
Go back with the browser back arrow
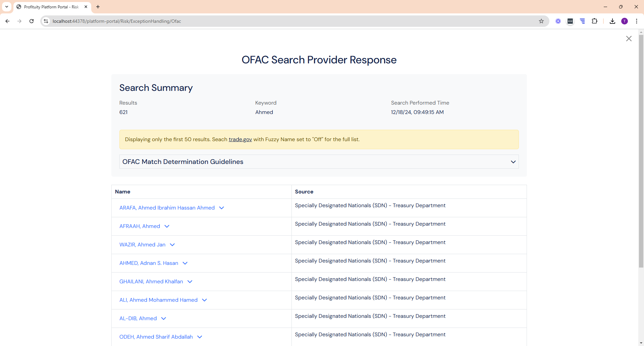(x=7, y=21)
